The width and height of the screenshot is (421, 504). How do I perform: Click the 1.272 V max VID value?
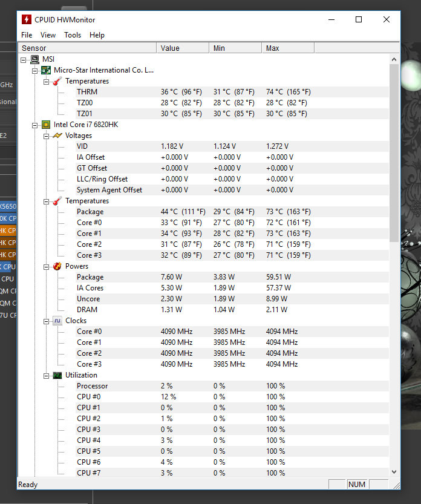[277, 146]
